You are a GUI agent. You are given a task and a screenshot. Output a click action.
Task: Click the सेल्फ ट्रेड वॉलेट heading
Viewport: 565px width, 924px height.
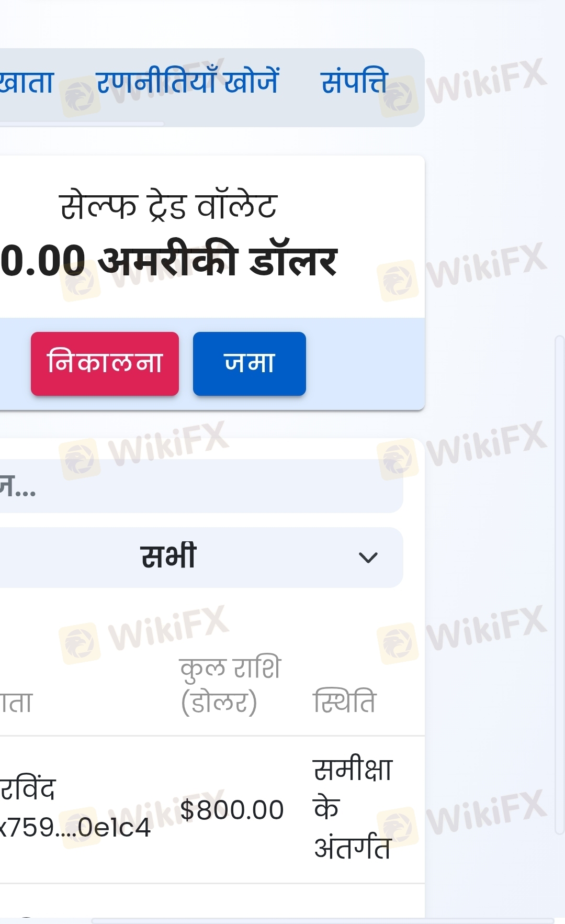[168, 206]
